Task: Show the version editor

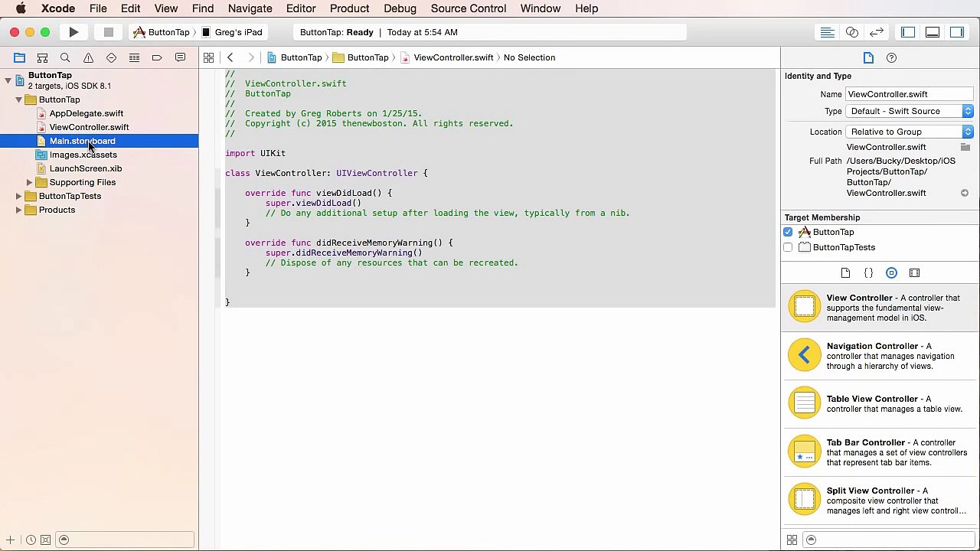Action: [877, 32]
